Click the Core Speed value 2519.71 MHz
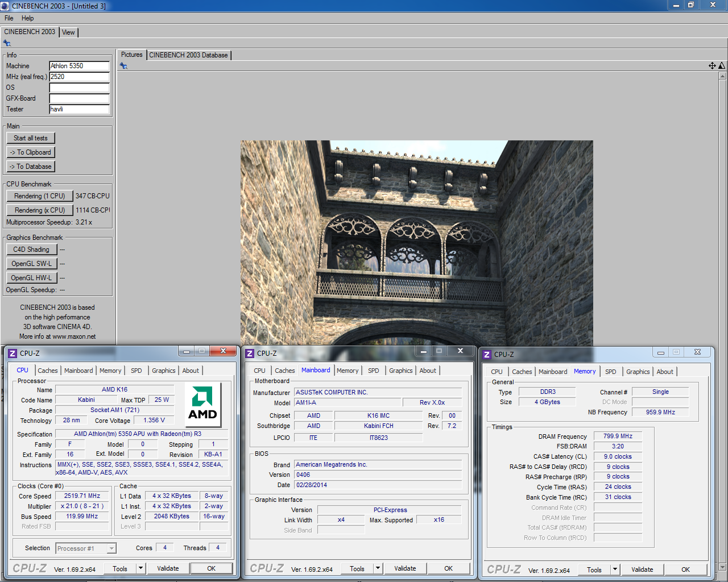Image resolution: width=728 pixels, height=582 pixels. (x=82, y=496)
